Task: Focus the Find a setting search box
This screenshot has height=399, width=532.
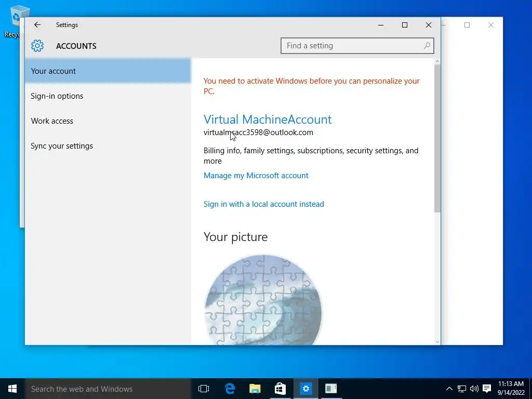Action: 357,46
